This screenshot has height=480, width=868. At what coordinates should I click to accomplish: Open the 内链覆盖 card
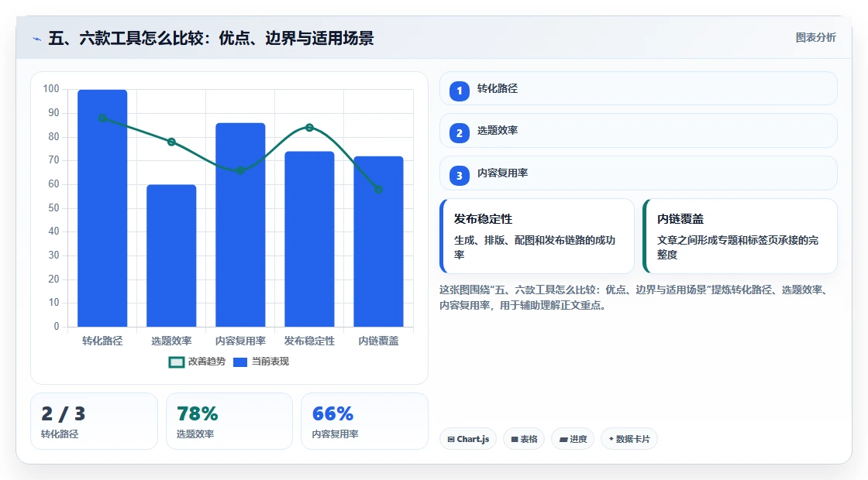point(740,236)
